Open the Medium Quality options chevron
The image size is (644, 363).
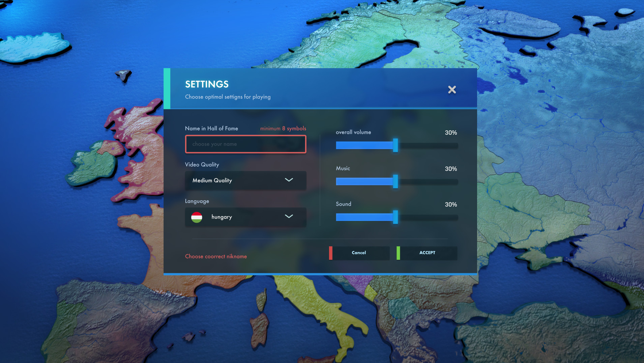(x=289, y=180)
